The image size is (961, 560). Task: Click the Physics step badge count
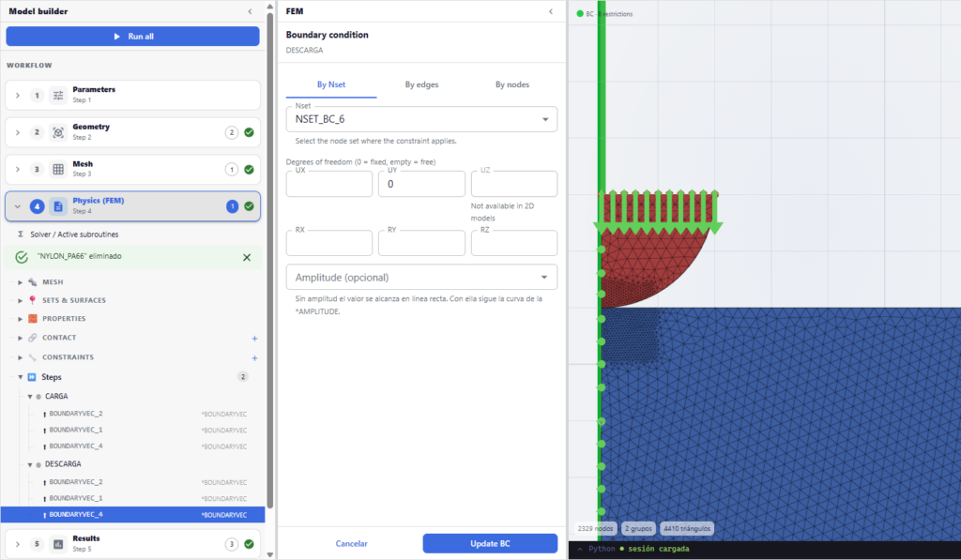pyautogui.click(x=233, y=206)
